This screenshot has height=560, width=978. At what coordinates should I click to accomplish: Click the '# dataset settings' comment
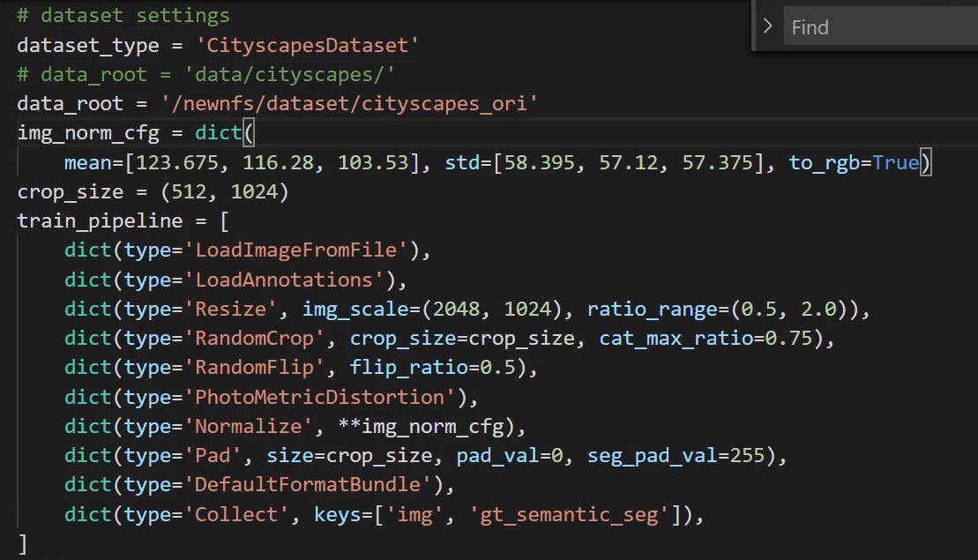coord(123,16)
